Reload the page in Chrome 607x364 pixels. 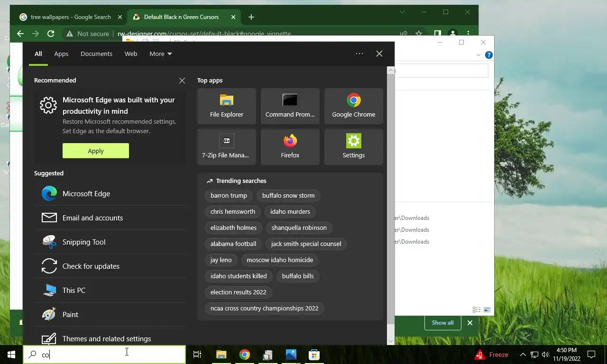click(x=51, y=34)
